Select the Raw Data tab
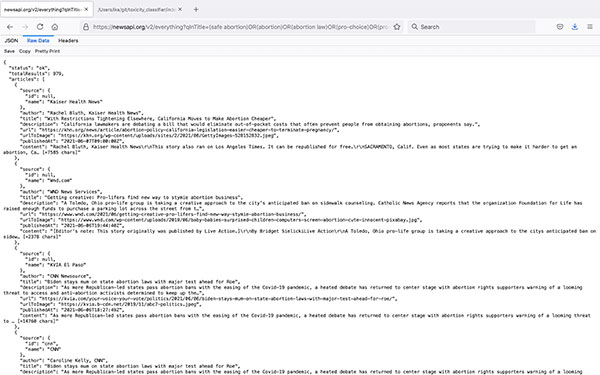600x375 pixels. (x=38, y=41)
